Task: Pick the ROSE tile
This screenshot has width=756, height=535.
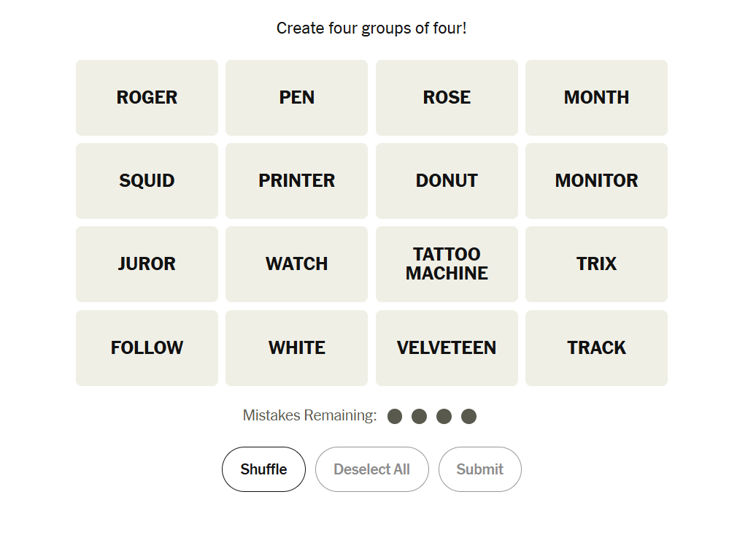Action: coord(447,98)
